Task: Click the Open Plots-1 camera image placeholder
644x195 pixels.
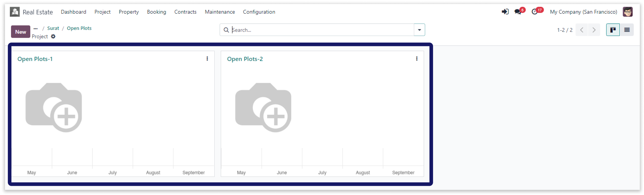Action: [x=54, y=108]
